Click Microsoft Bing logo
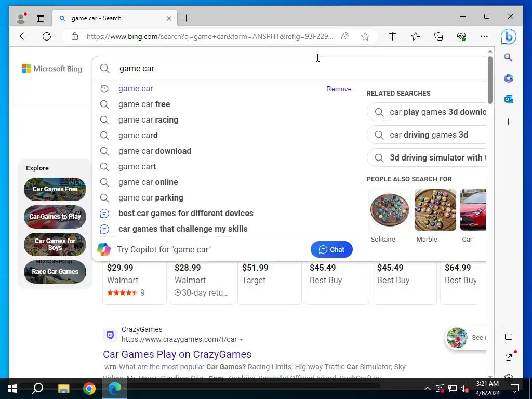This screenshot has height=399, width=532. 52,69
